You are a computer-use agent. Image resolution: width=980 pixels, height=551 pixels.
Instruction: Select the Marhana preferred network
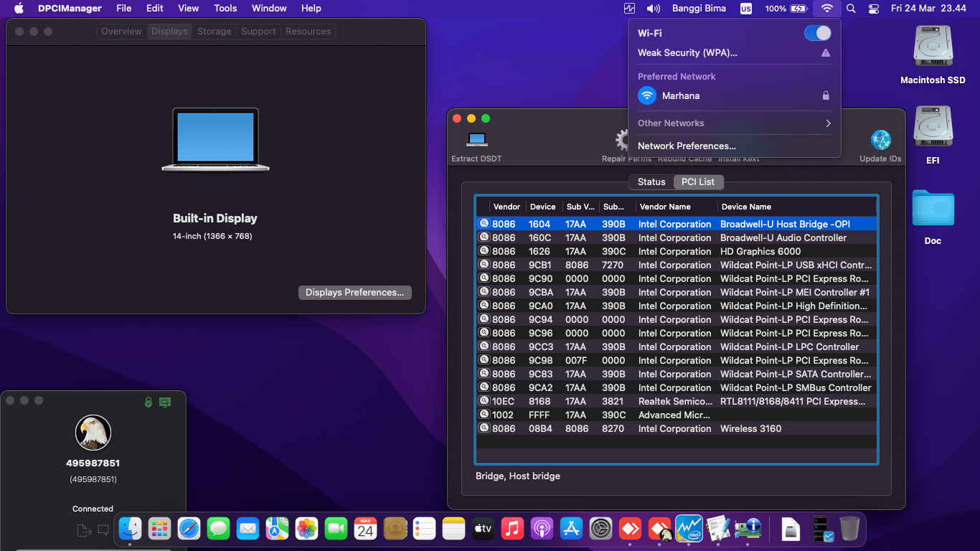tap(735, 95)
